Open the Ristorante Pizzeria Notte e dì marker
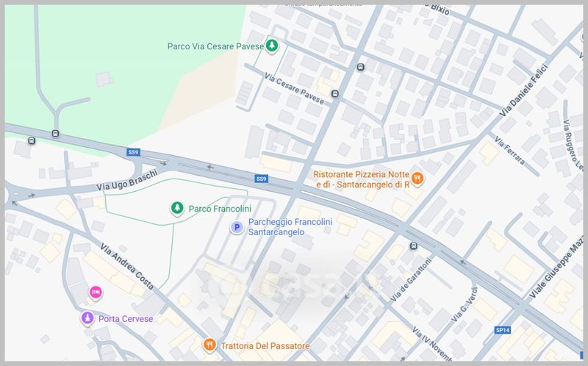 click(x=417, y=178)
